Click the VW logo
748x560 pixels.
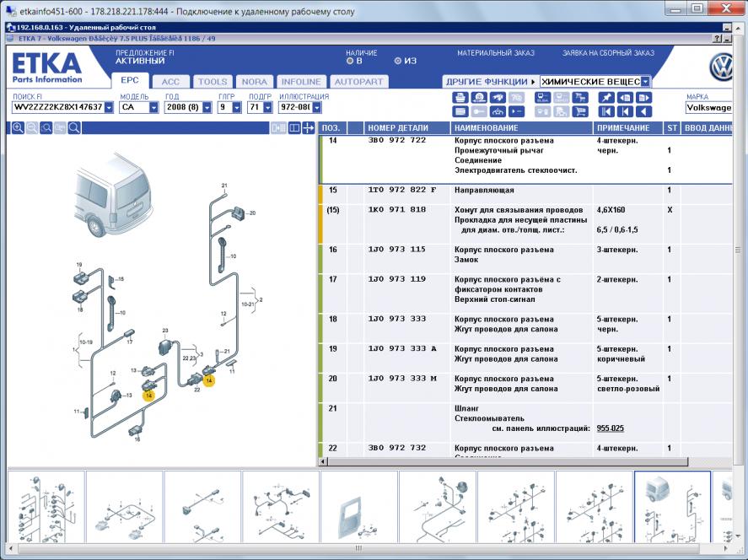[x=721, y=67]
